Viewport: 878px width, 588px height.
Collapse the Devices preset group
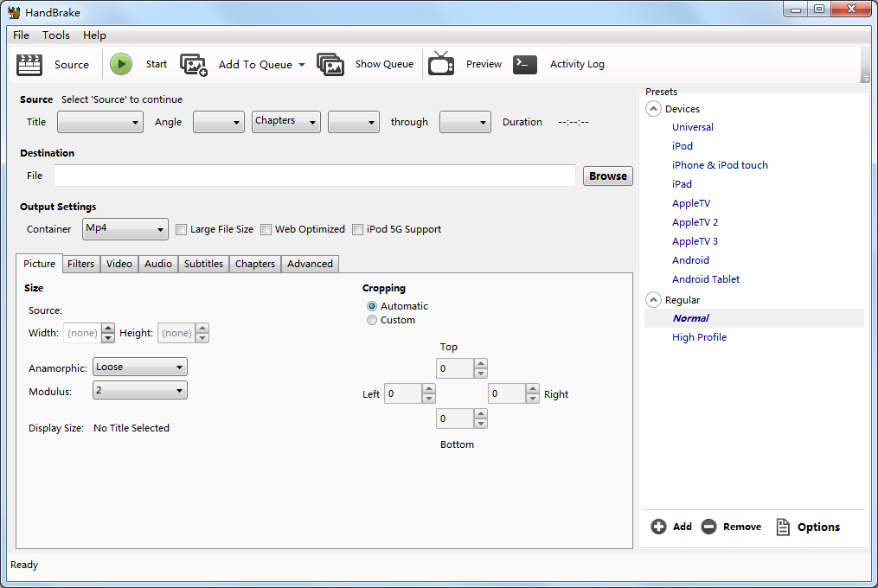coord(653,109)
